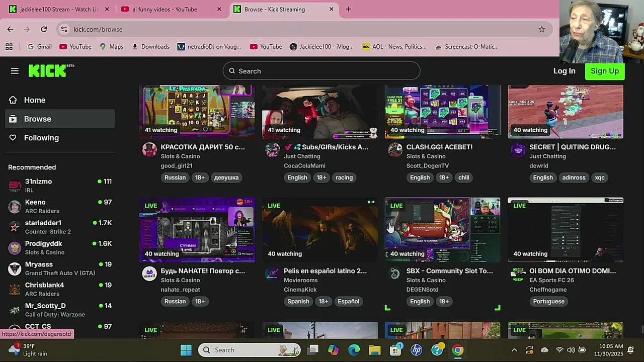Open the dewrld stream thumbnail

click(566, 111)
